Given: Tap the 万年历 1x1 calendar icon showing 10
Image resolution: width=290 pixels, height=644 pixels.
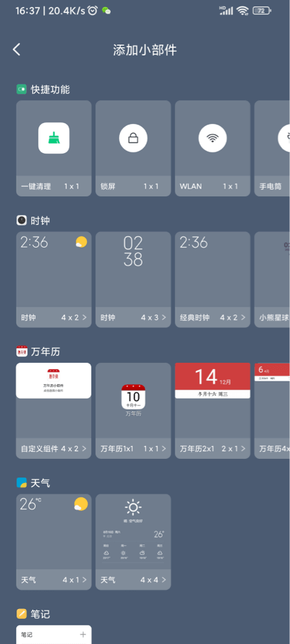Looking at the screenshot, I should point(133,396).
